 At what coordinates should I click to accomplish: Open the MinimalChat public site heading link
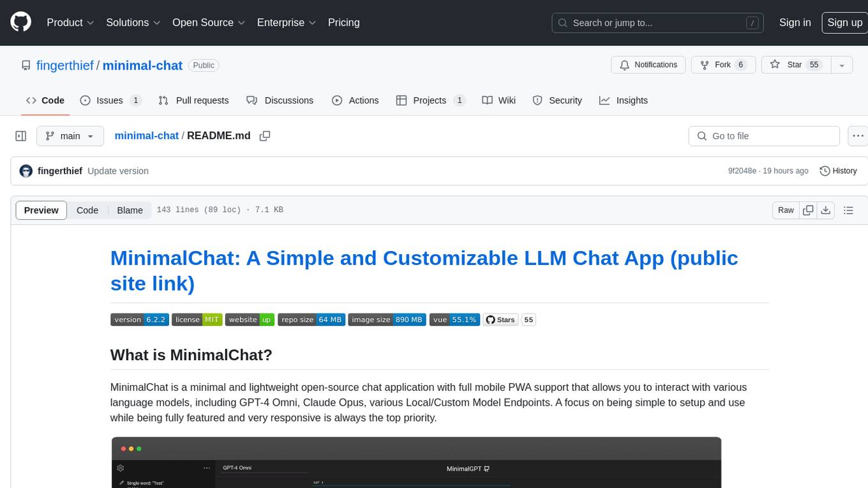pyautogui.click(x=424, y=270)
